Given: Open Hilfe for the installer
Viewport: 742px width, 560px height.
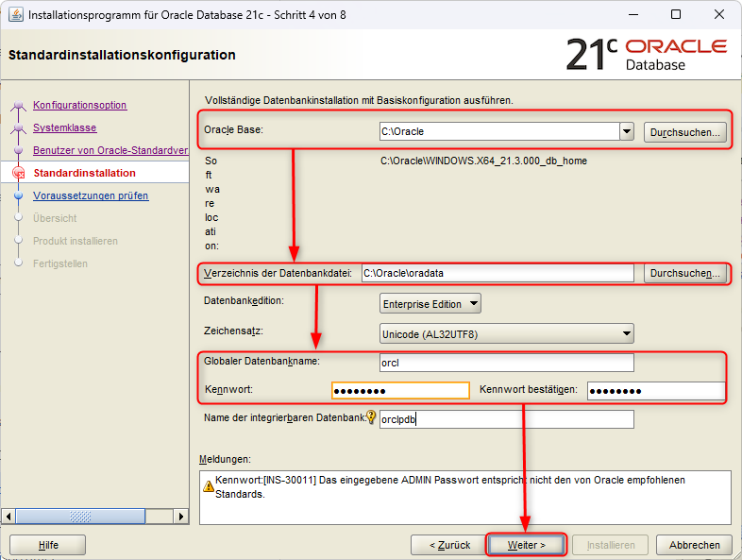Looking at the screenshot, I should [x=48, y=545].
